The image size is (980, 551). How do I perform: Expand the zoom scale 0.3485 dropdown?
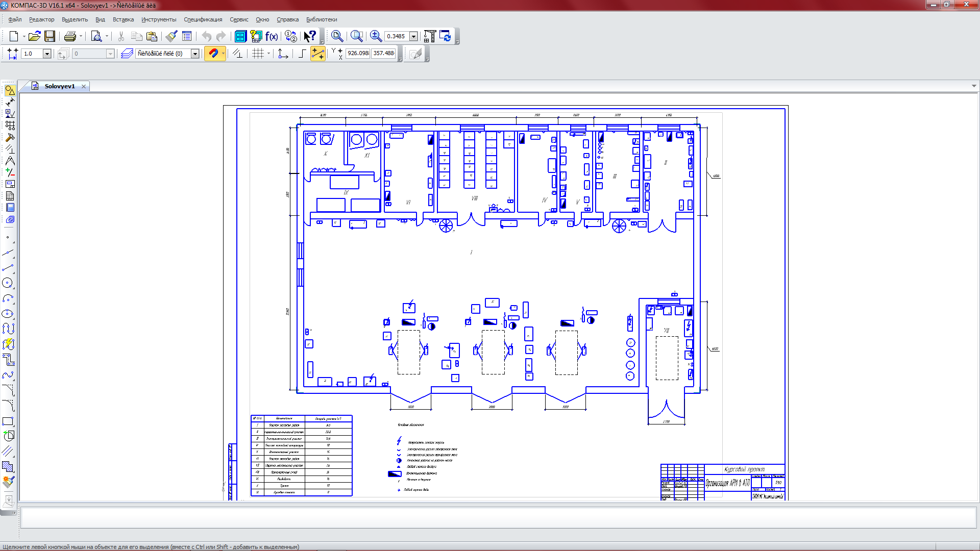pyautogui.click(x=413, y=36)
